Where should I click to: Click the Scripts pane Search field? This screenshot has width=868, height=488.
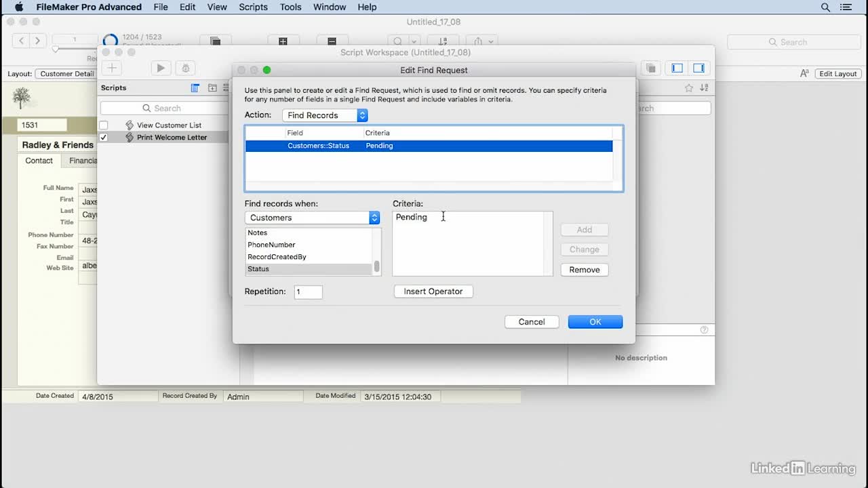[x=163, y=108]
